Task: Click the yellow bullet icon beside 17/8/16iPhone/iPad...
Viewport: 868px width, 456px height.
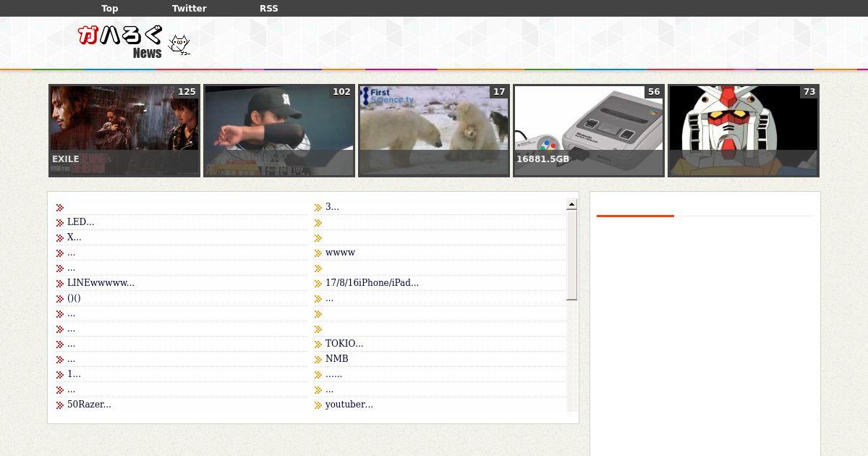Action: 318,284
